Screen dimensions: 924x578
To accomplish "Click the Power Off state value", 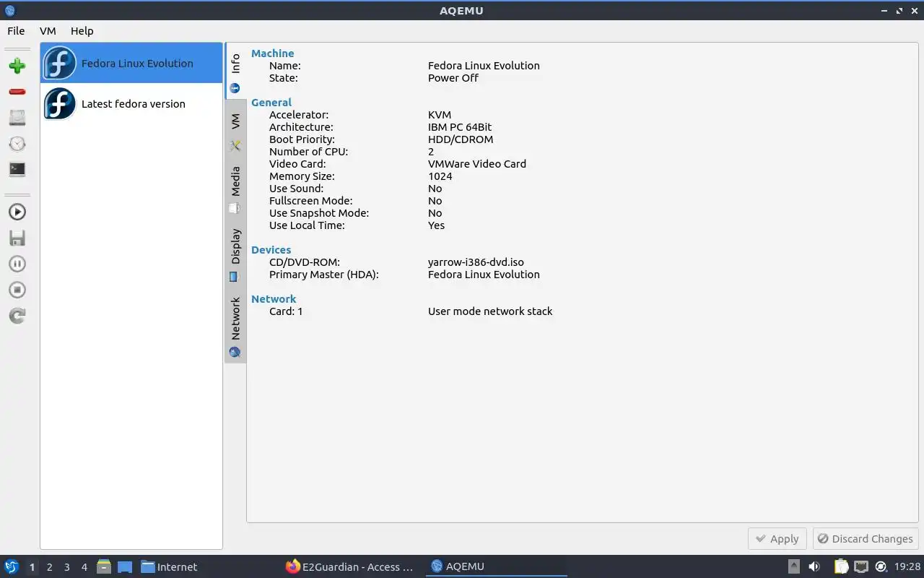I will click(453, 78).
